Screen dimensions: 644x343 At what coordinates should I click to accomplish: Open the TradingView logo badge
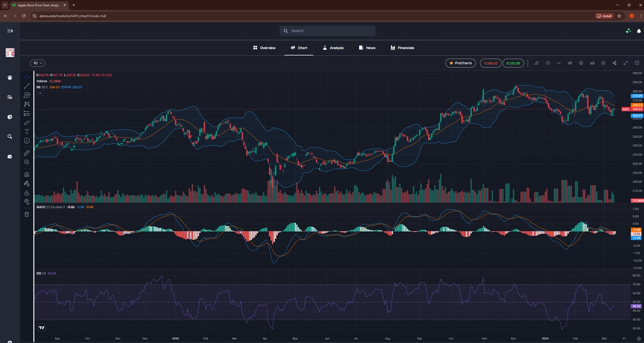click(42, 327)
